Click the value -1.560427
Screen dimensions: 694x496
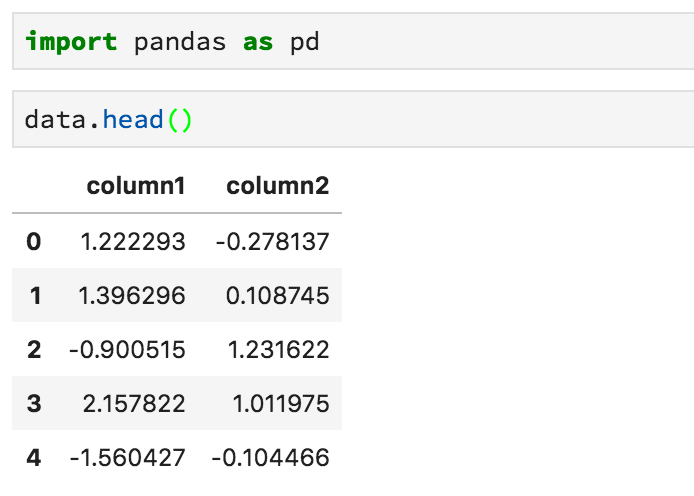click(x=127, y=458)
